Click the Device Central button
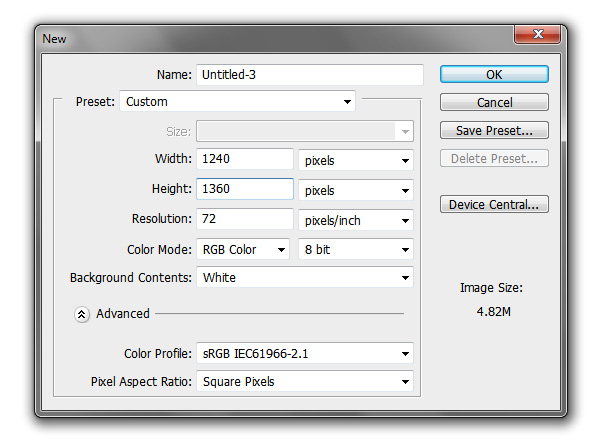This screenshot has width=600, height=443. [x=494, y=204]
